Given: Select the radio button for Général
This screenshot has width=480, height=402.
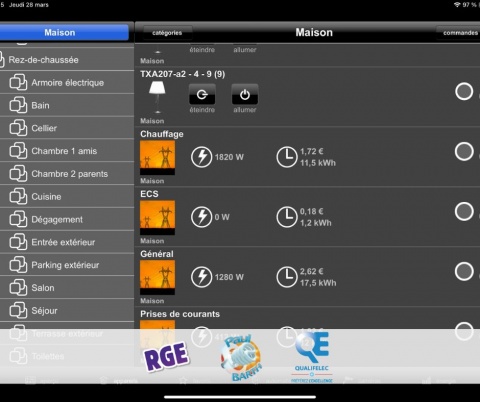Looking at the screenshot, I should [x=464, y=271].
